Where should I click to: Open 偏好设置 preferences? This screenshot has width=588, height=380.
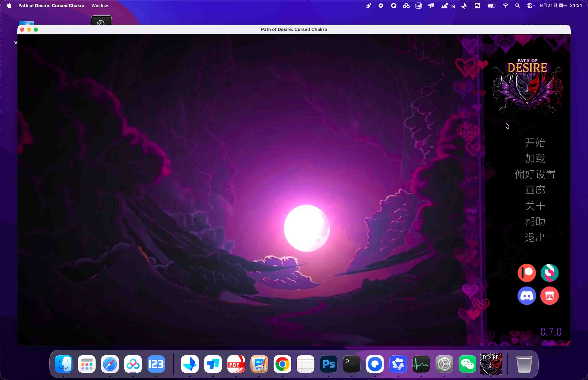click(535, 174)
